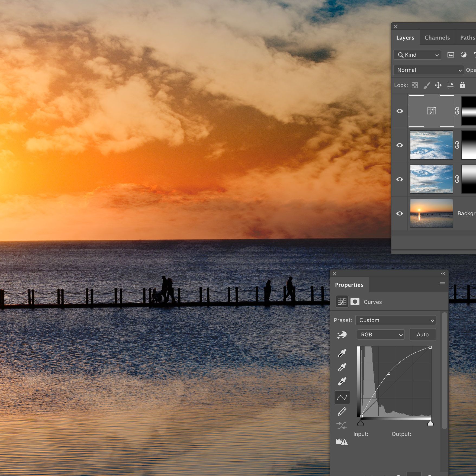Pick the gray point eyedropper
Viewport: 476px width, 476px height.
342,367
